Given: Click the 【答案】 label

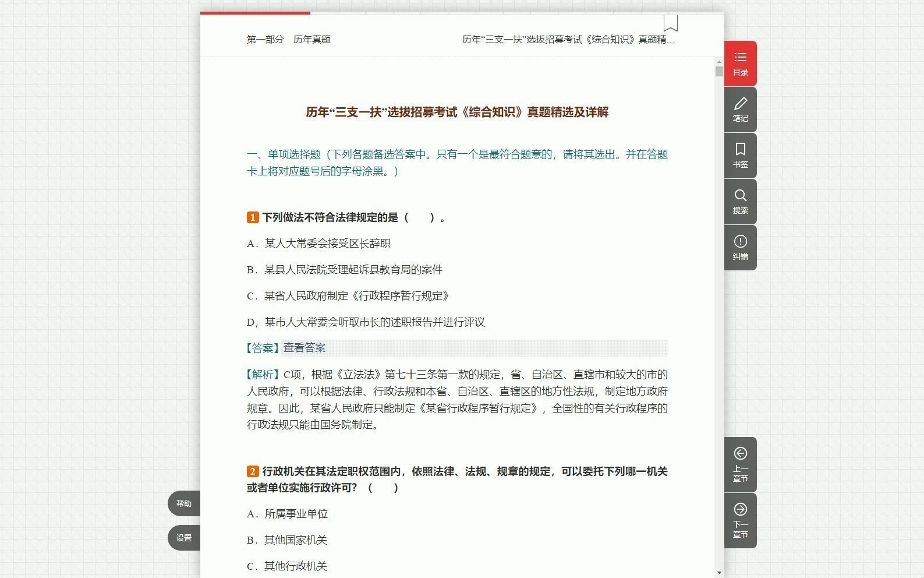Looking at the screenshot, I should (264, 348).
